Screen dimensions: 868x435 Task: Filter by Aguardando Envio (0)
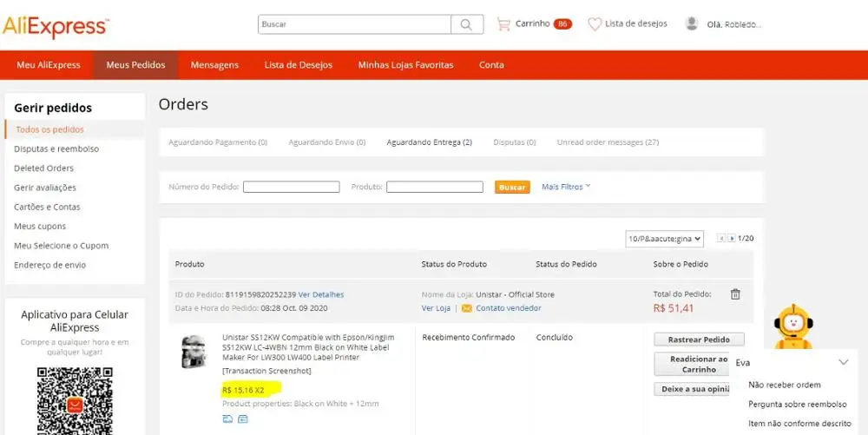point(327,142)
